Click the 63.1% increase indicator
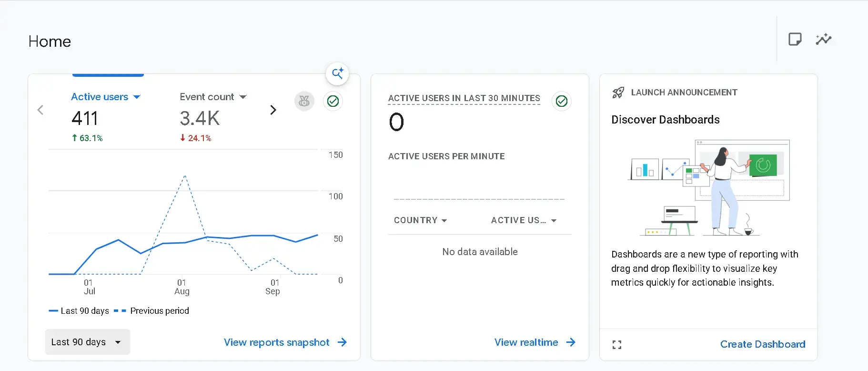The height and width of the screenshot is (371, 868). coord(87,138)
